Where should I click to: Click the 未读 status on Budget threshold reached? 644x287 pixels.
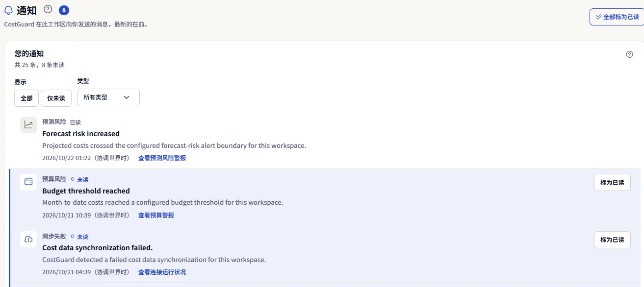point(79,179)
